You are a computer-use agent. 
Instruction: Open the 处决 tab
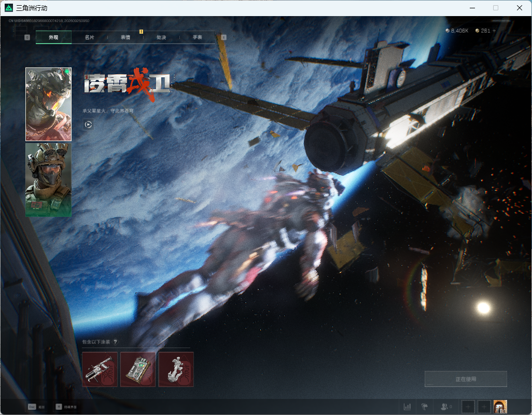point(161,37)
